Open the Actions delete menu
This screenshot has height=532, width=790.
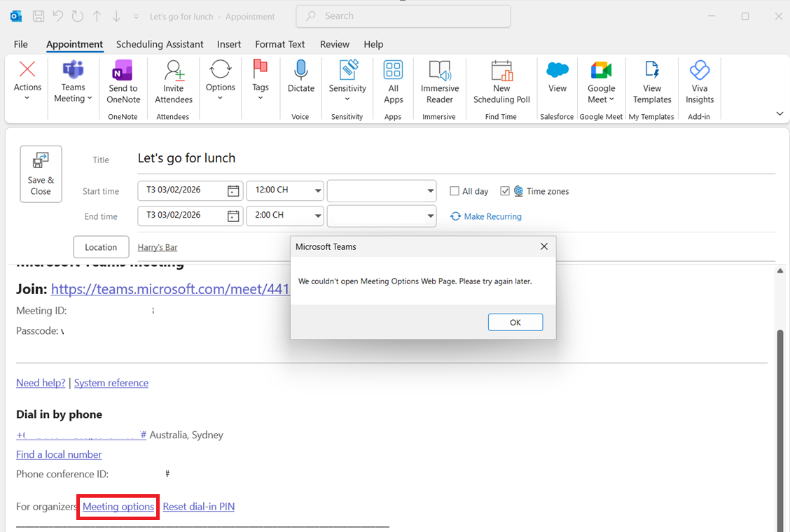27,80
